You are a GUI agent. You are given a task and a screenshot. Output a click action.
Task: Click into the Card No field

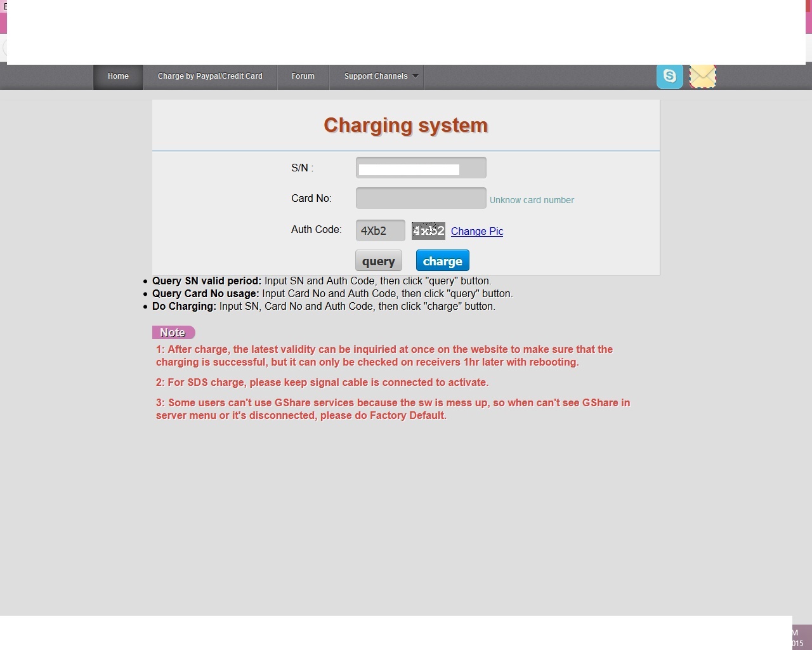pos(421,198)
